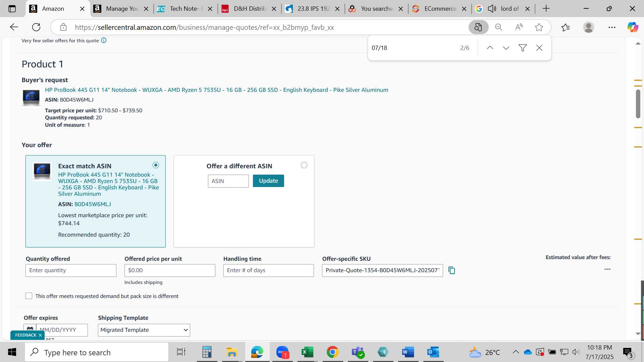
Task: Open the info tooltip for seller offers
Action: 104,41
